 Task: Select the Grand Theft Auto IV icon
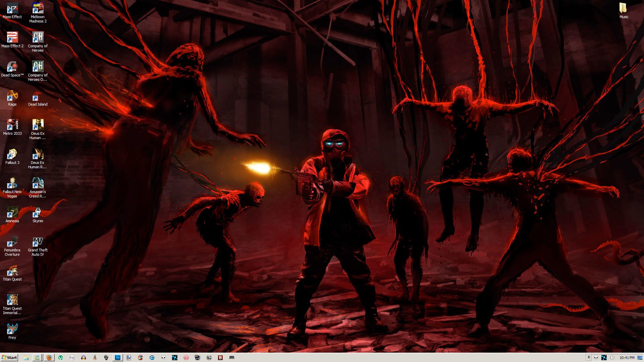(x=38, y=242)
